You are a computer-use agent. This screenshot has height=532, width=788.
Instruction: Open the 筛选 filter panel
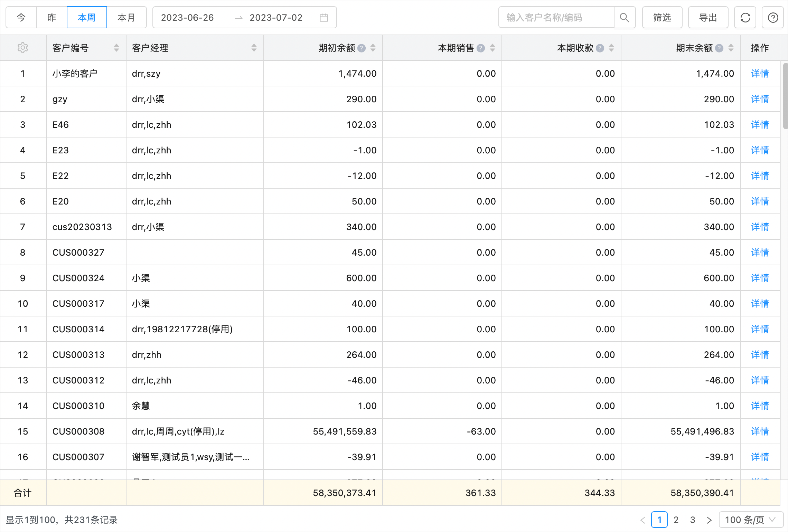point(662,18)
